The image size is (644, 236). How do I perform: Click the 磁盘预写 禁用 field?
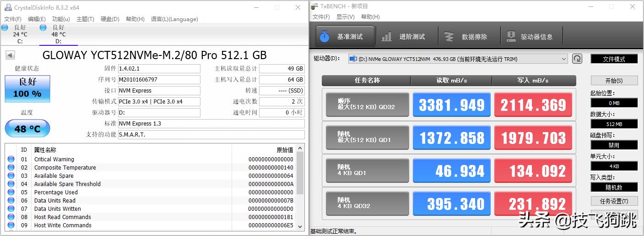click(614, 145)
